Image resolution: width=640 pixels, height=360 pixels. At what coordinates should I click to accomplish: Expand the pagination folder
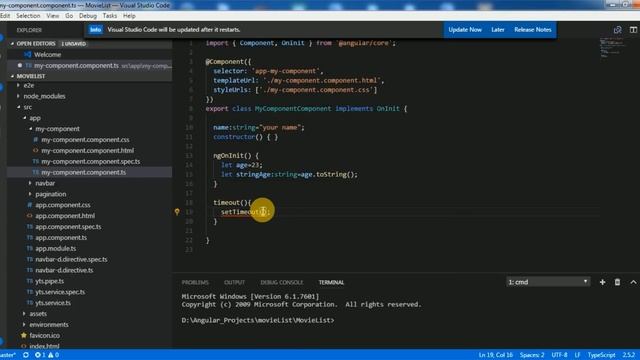click(x=51, y=194)
